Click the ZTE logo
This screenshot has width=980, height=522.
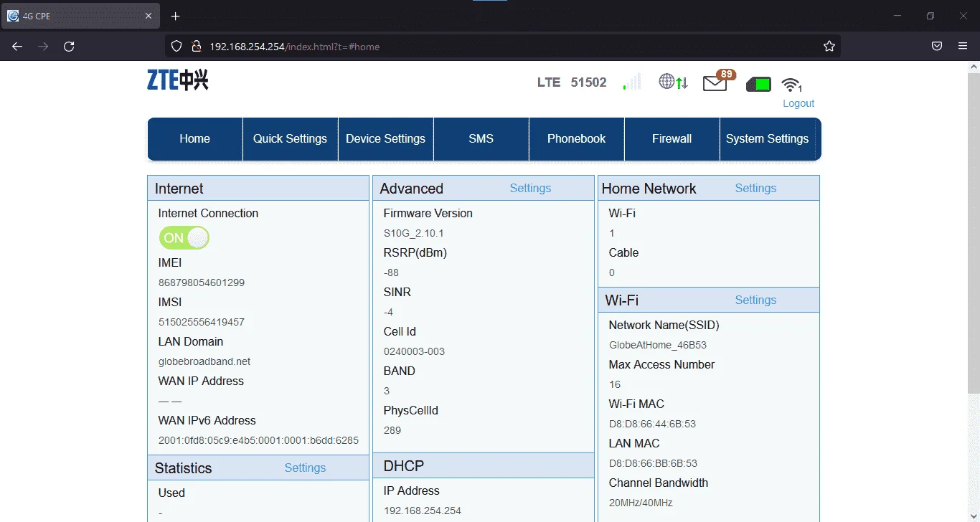click(178, 80)
